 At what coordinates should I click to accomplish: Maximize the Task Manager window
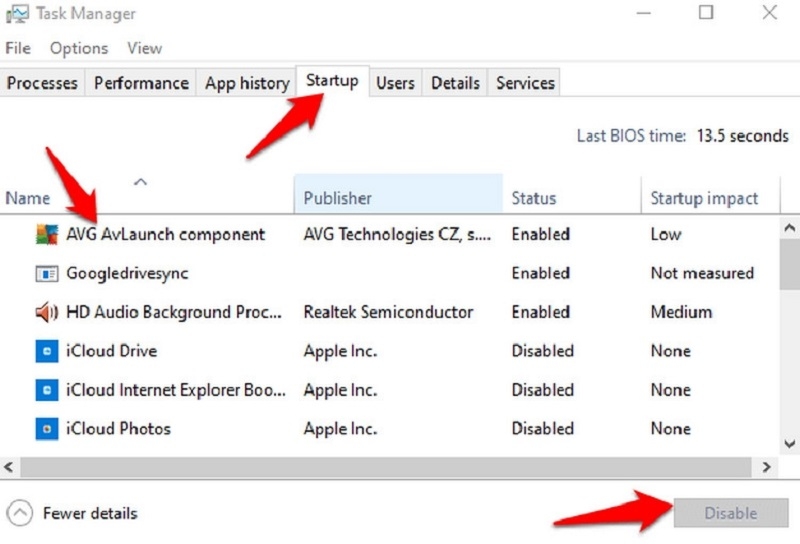click(706, 12)
